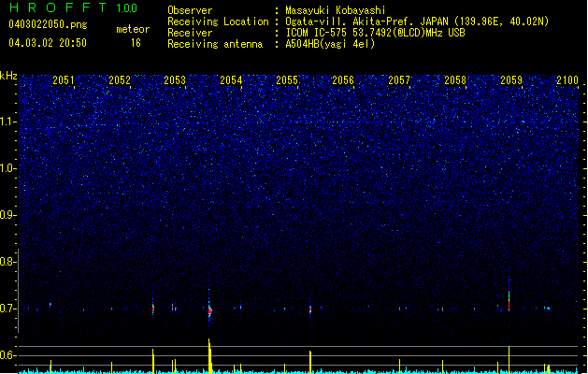The width and height of the screenshot is (588, 374).
Task: Click the ICOM IC-575 receiver text
Action: point(375,33)
